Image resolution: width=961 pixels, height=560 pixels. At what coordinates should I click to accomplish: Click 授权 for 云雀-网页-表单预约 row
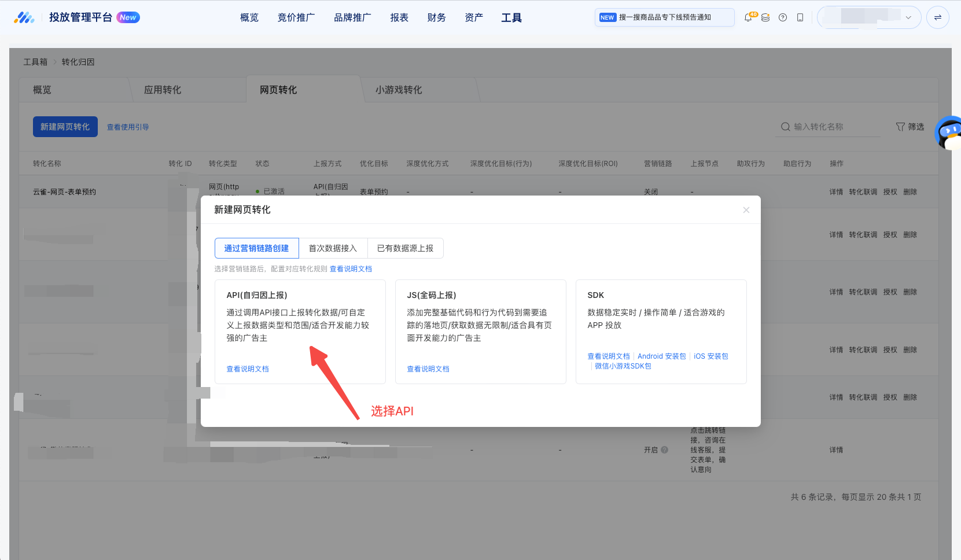click(x=890, y=192)
